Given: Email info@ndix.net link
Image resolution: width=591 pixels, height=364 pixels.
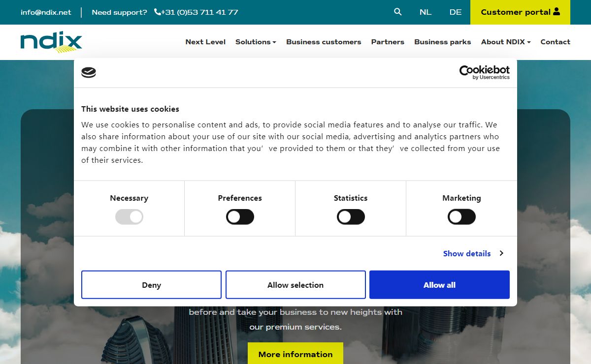Looking at the screenshot, I should point(46,12).
